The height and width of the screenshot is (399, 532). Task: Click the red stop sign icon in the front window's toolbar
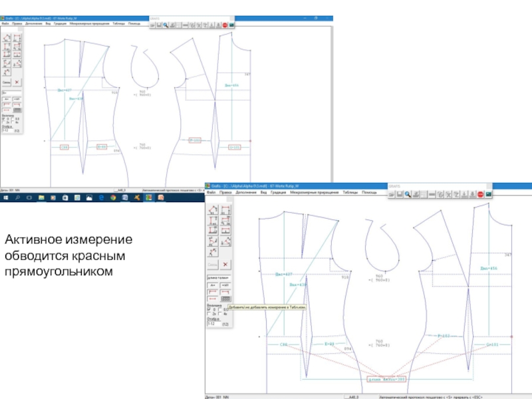(480, 194)
